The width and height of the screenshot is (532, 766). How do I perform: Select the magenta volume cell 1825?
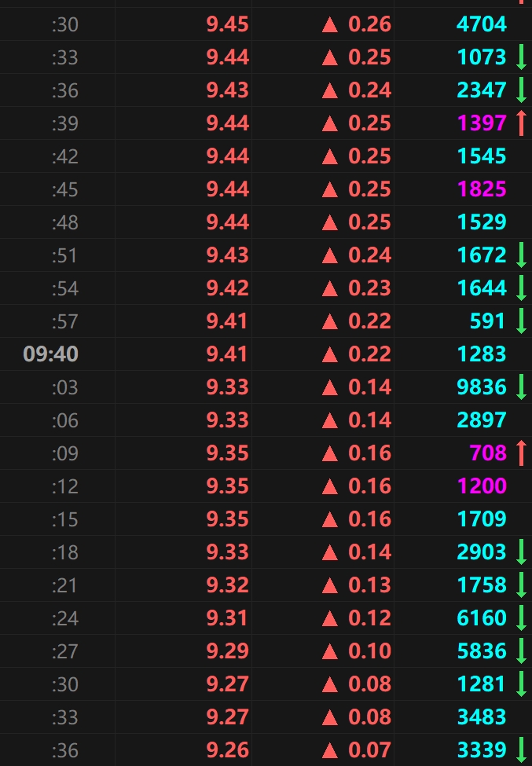tap(482, 189)
